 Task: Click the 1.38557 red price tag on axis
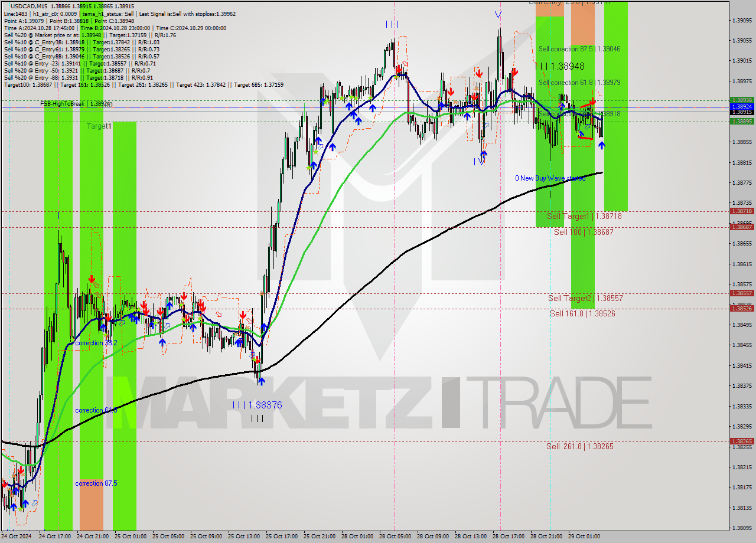click(742, 293)
